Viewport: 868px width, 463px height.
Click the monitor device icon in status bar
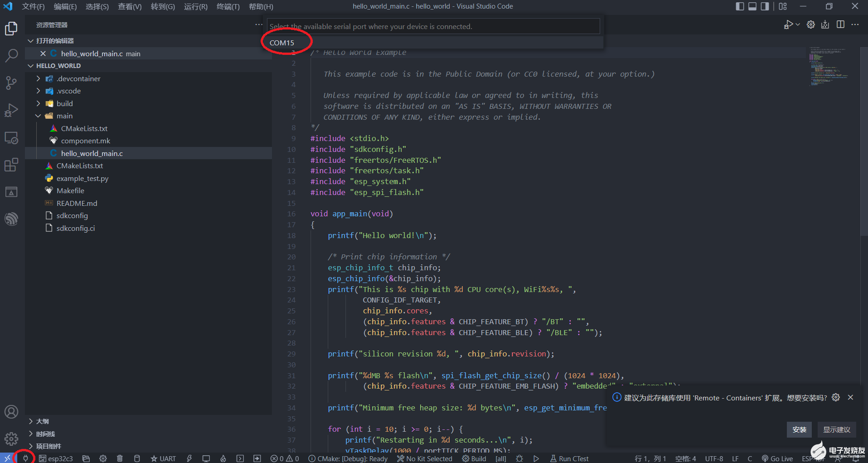pos(206,458)
